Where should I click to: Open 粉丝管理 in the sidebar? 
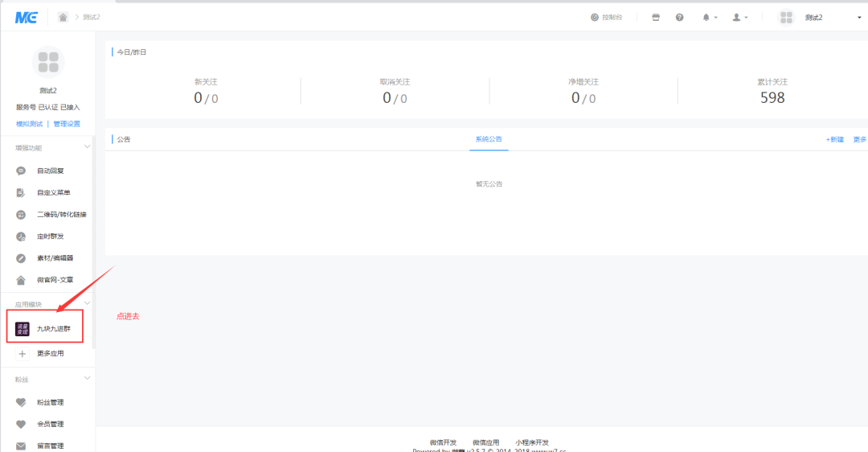point(50,402)
